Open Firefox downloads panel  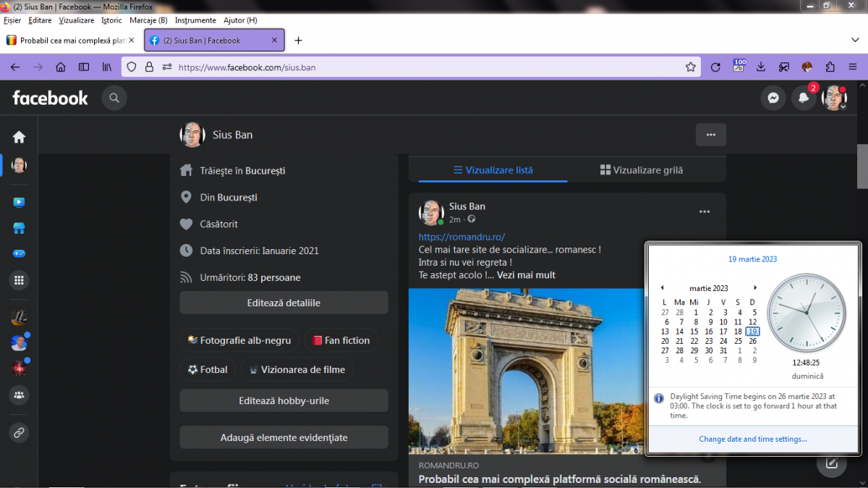[x=761, y=67]
